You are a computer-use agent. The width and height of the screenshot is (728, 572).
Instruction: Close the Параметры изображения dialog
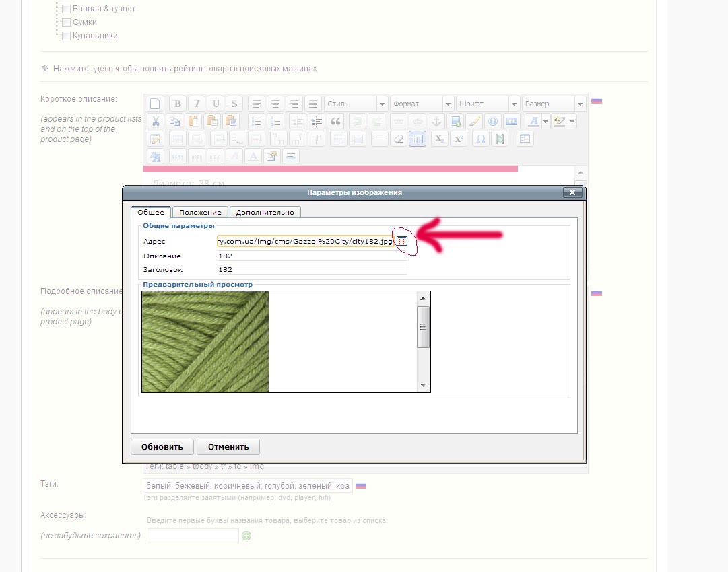coord(572,192)
